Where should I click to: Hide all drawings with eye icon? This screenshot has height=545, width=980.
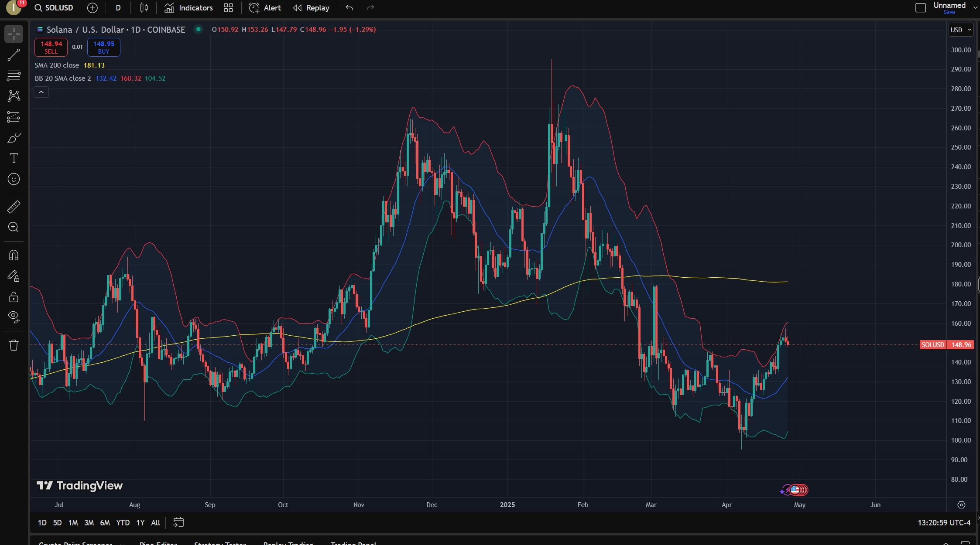[14, 317]
